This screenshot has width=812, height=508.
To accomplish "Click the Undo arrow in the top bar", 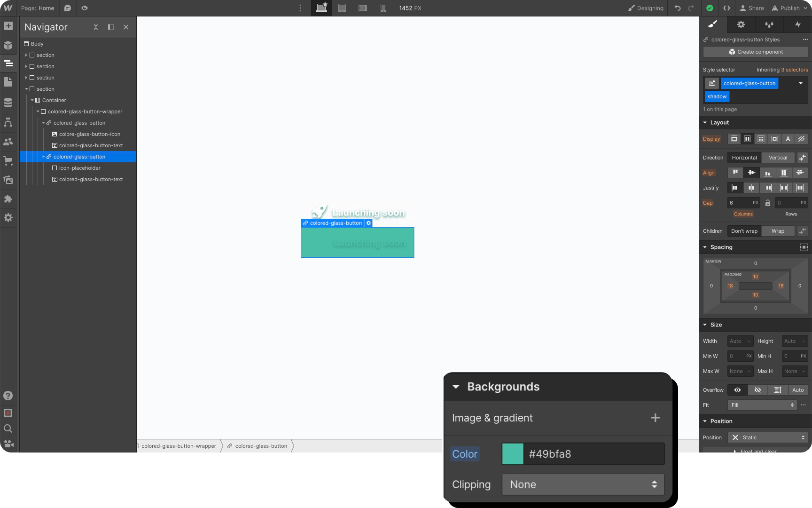I will click(677, 8).
